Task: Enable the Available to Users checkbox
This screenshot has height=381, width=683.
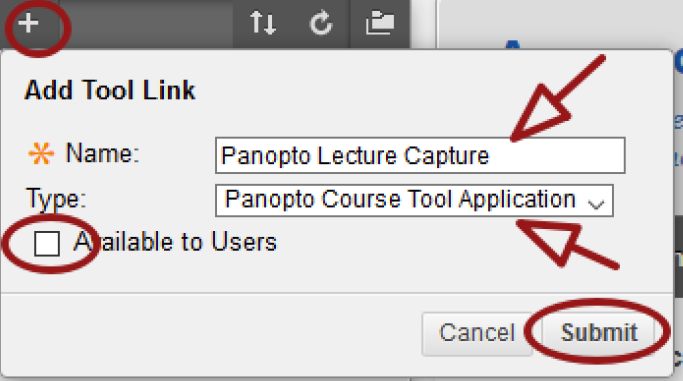Action: (47, 243)
